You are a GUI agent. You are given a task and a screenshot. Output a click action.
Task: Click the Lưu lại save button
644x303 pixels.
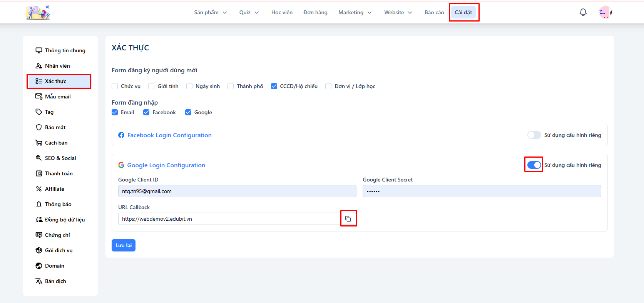click(x=124, y=245)
